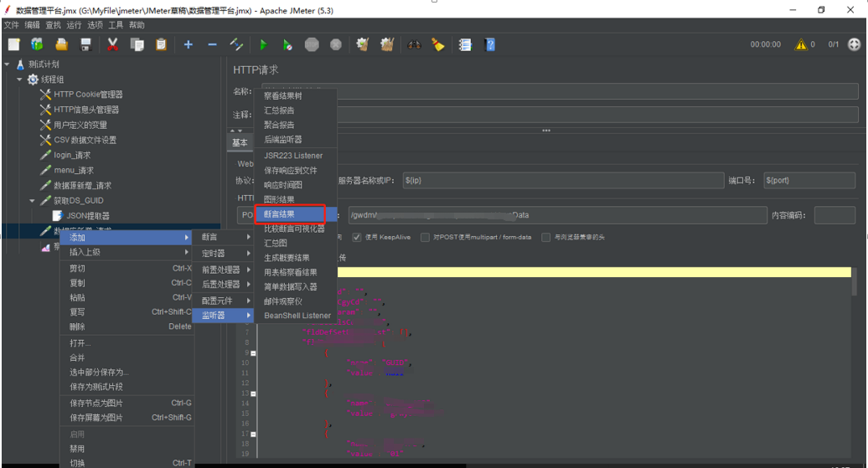
Task: Collapse the 获取DS_GUID tree node arrow
Action: (x=32, y=201)
